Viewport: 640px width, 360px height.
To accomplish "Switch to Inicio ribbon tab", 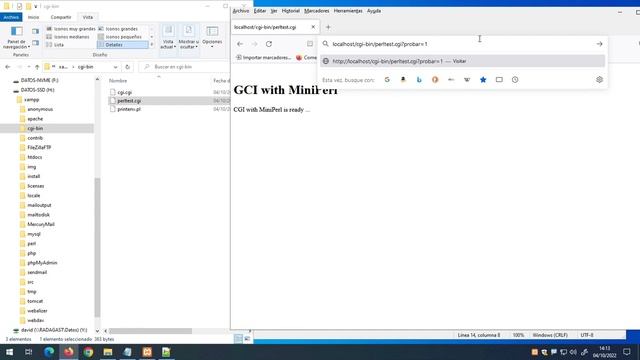I will (33, 17).
